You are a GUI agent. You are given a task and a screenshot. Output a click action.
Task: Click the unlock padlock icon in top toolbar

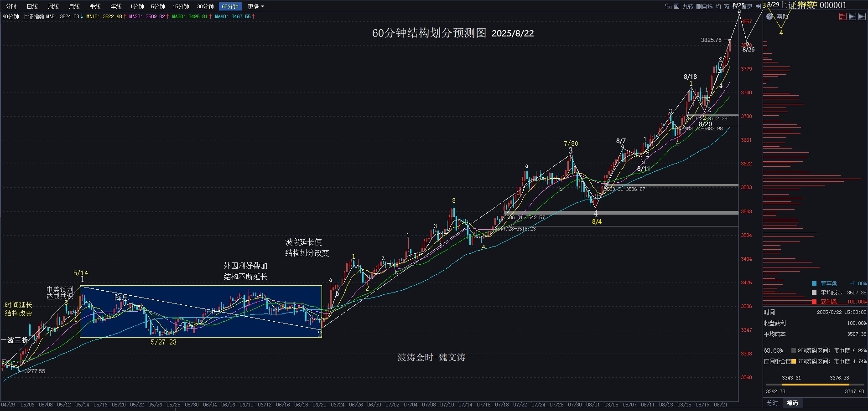point(668,6)
